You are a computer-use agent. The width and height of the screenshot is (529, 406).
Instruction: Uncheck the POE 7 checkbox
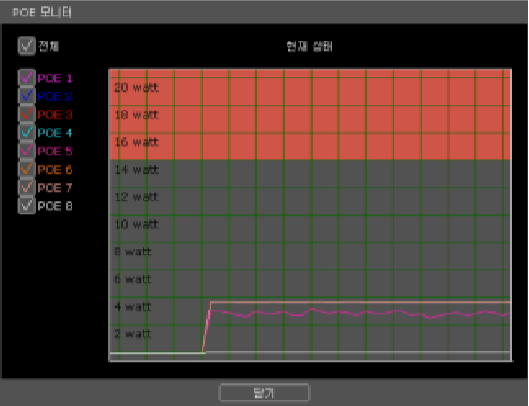pyautogui.click(x=27, y=187)
